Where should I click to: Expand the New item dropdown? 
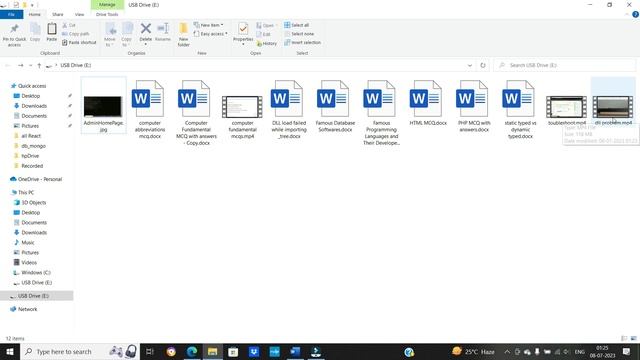coord(209,25)
